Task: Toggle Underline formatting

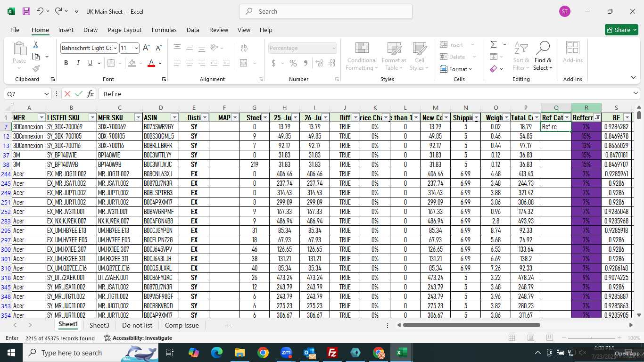Action: [90, 63]
